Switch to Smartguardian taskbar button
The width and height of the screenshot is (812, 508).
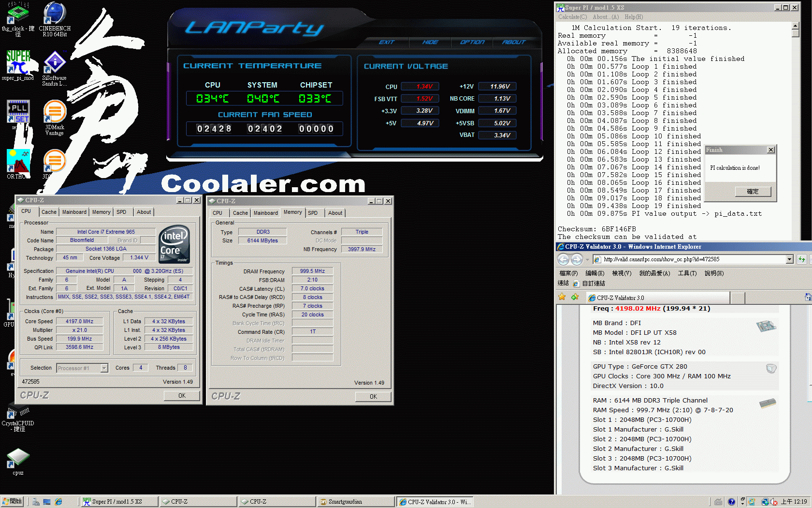pyautogui.click(x=356, y=502)
